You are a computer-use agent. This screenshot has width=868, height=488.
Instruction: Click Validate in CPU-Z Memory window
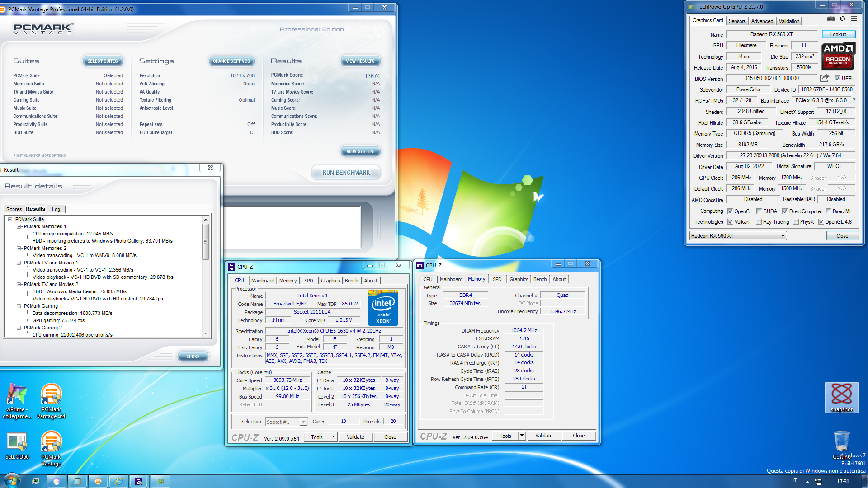[x=544, y=436]
